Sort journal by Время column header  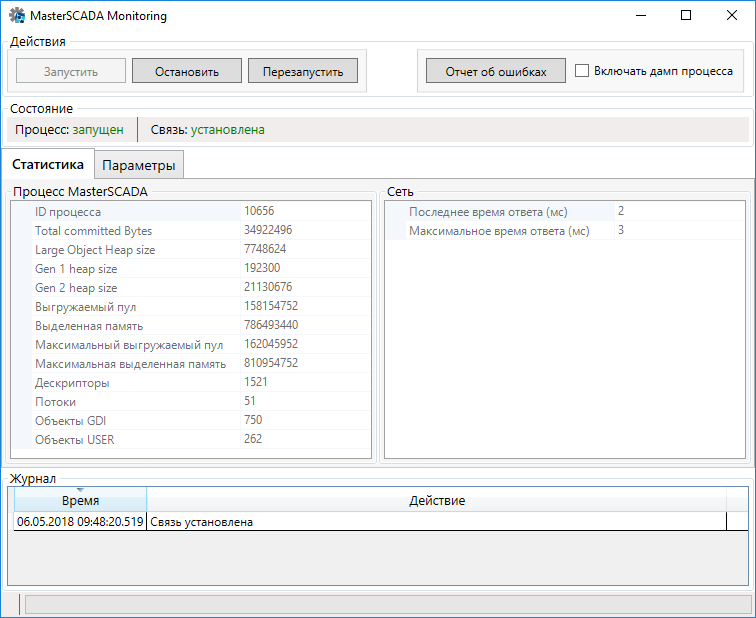(x=81, y=500)
